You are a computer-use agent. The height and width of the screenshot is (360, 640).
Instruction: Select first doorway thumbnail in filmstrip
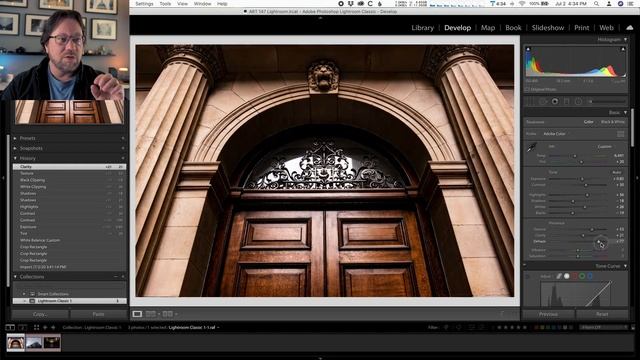tap(16, 343)
